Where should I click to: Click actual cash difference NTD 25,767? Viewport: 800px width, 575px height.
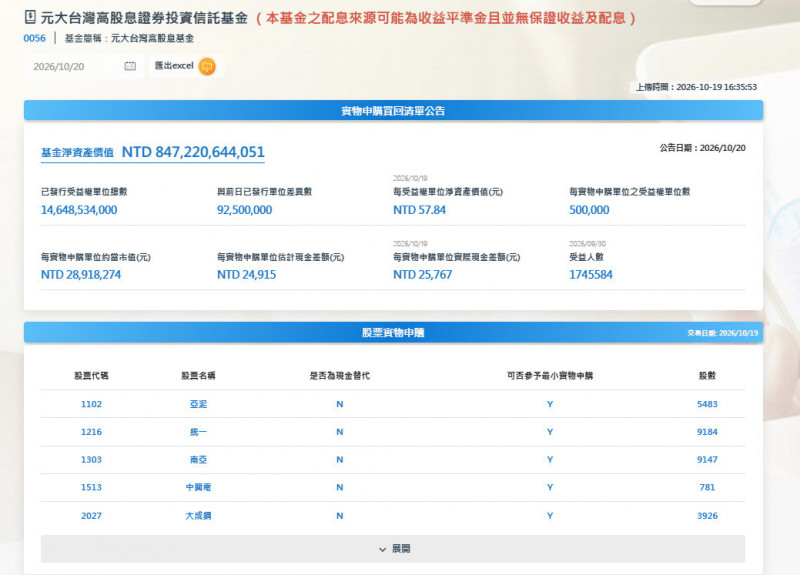point(422,274)
